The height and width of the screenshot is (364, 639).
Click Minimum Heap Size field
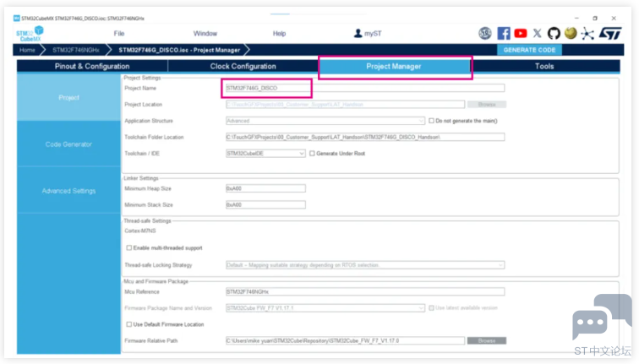(x=265, y=188)
